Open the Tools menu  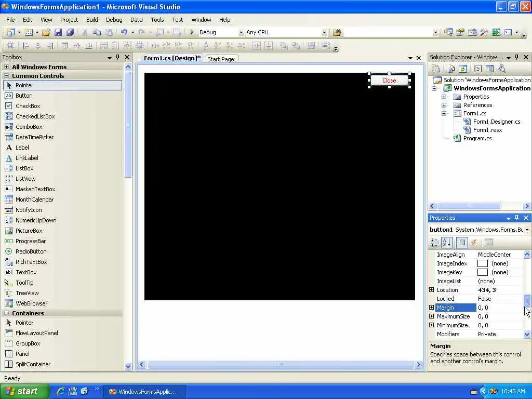point(157,20)
